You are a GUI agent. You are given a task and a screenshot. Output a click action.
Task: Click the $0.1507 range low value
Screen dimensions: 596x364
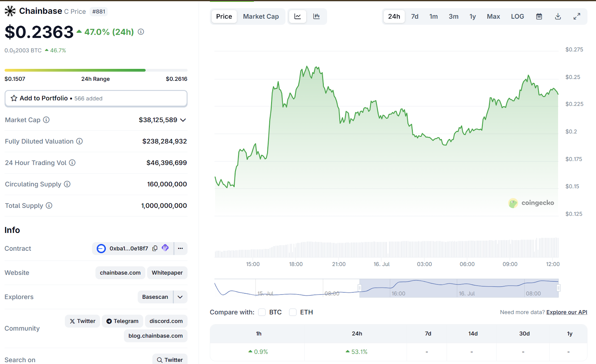pos(15,79)
